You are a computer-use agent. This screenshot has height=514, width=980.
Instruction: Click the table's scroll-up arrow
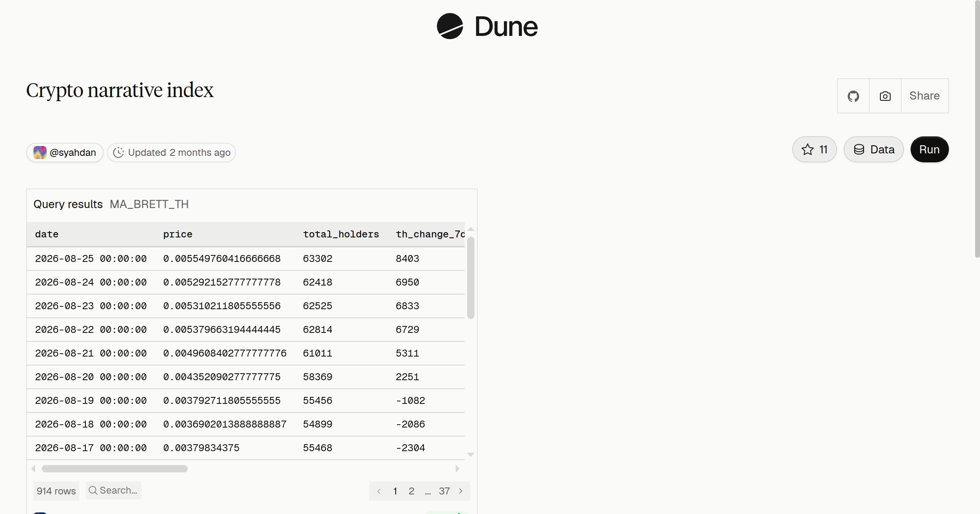[471, 229]
